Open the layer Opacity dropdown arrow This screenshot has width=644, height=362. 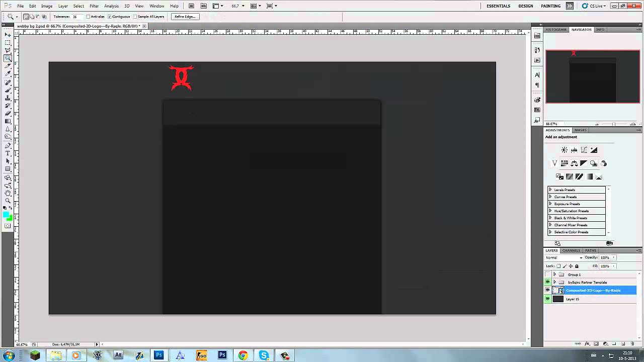pos(613,257)
